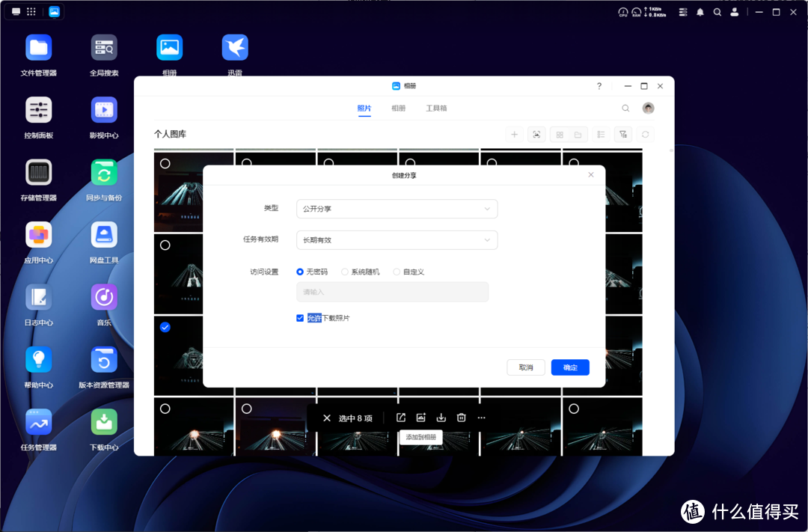Screen dimensions: 808x532
Task: Select the 系统随机 radio option
Action: (344, 272)
